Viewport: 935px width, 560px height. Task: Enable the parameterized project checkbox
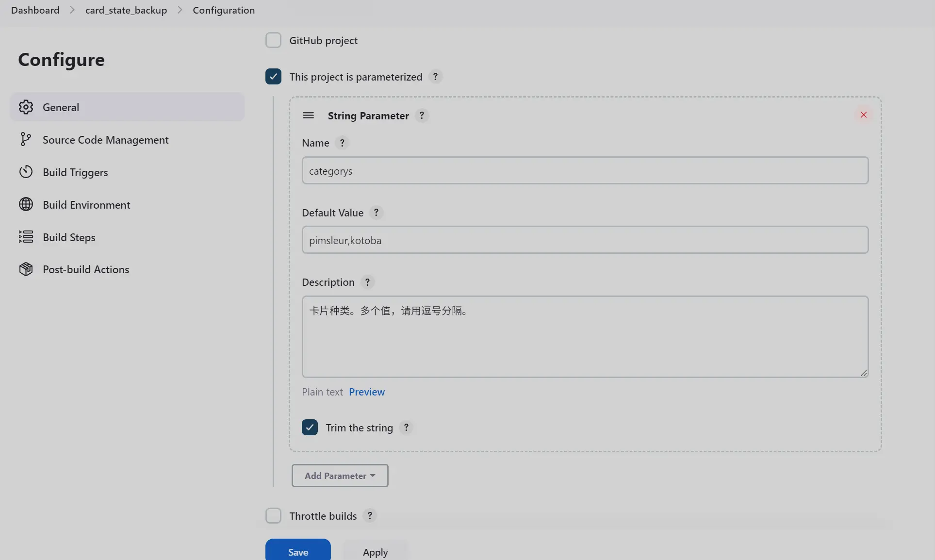click(273, 76)
